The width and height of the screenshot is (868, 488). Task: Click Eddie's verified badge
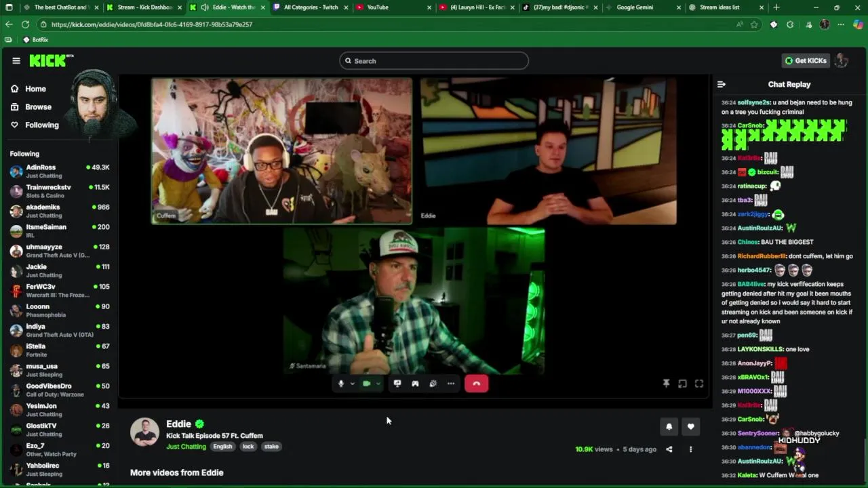(199, 424)
